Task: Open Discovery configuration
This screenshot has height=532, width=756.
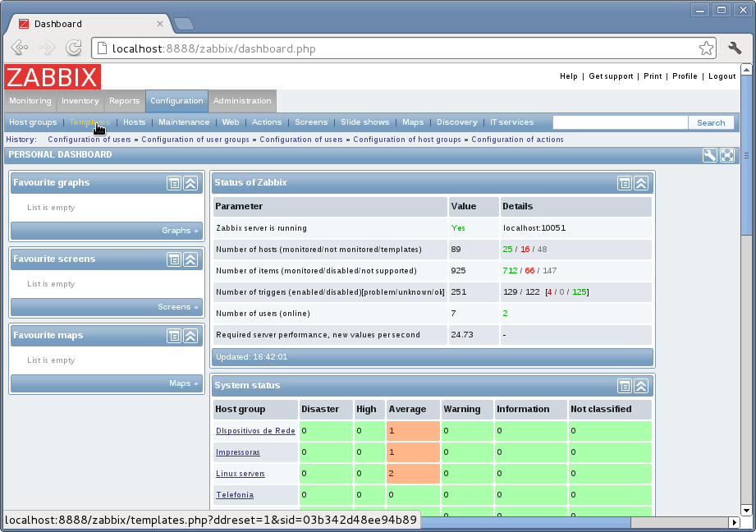Action: coord(456,122)
